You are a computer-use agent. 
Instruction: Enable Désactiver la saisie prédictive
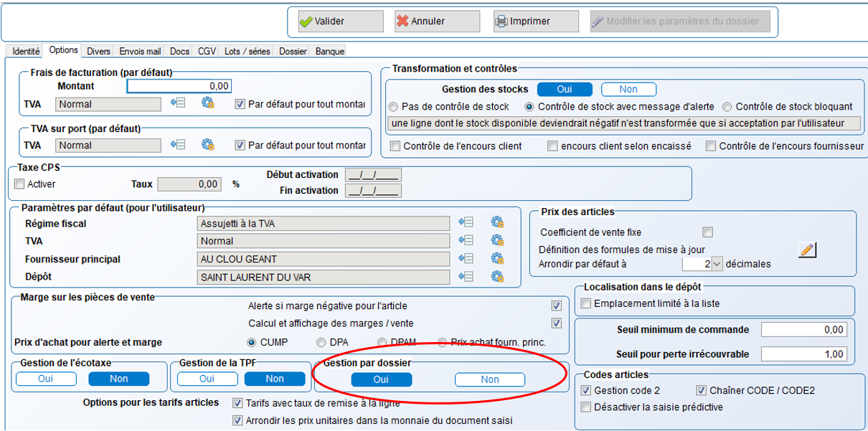point(588,407)
